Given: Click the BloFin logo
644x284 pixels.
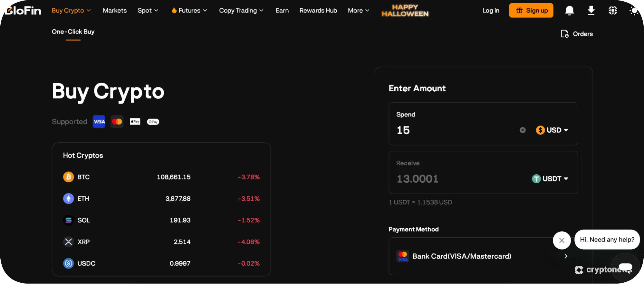Looking at the screenshot, I should click(23, 11).
